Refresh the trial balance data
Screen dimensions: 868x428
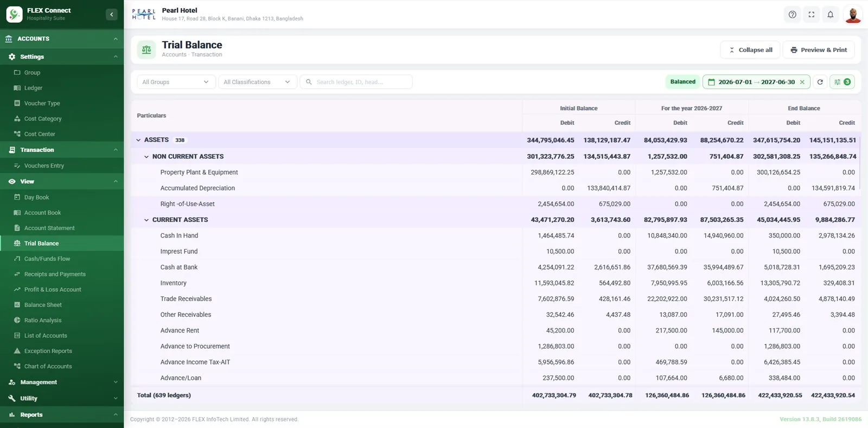coord(820,82)
